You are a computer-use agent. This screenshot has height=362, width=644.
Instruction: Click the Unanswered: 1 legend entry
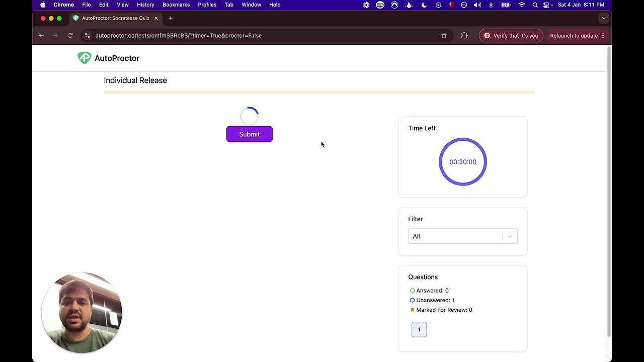click(432, 300)
